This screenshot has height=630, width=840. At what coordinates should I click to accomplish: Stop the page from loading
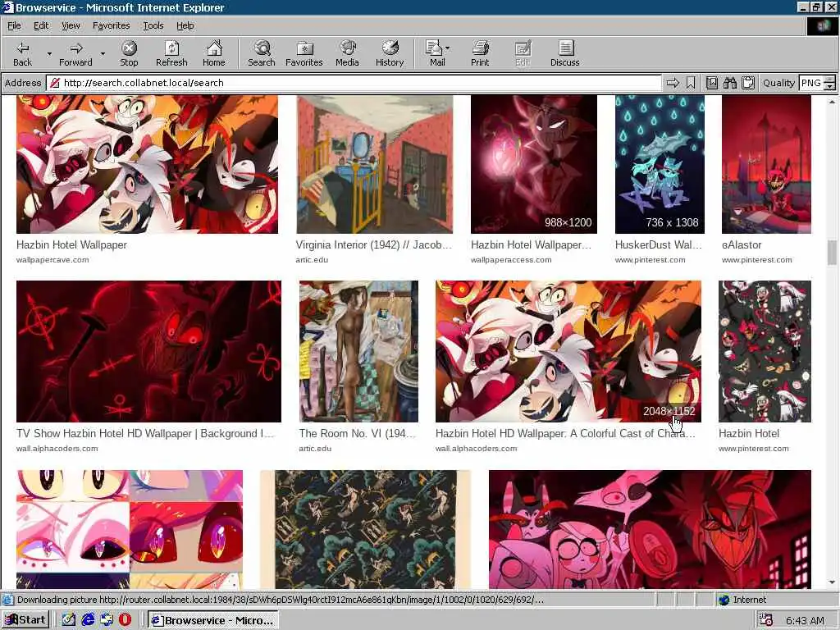coord(129,54)
